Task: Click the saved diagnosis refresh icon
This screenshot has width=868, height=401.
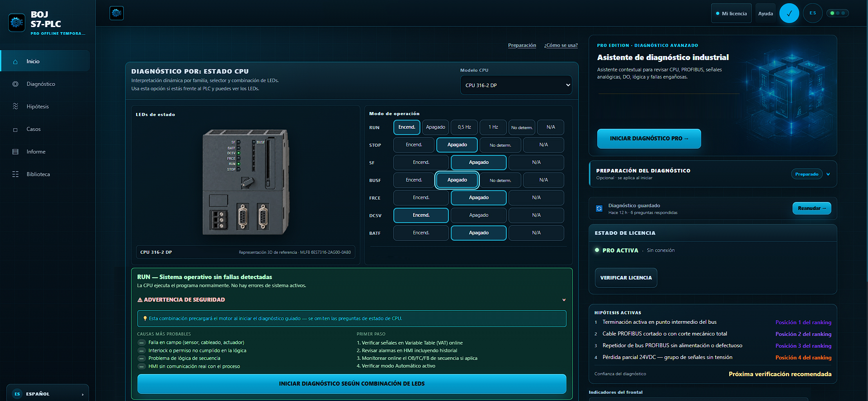Action: click(x=599, y=209)
